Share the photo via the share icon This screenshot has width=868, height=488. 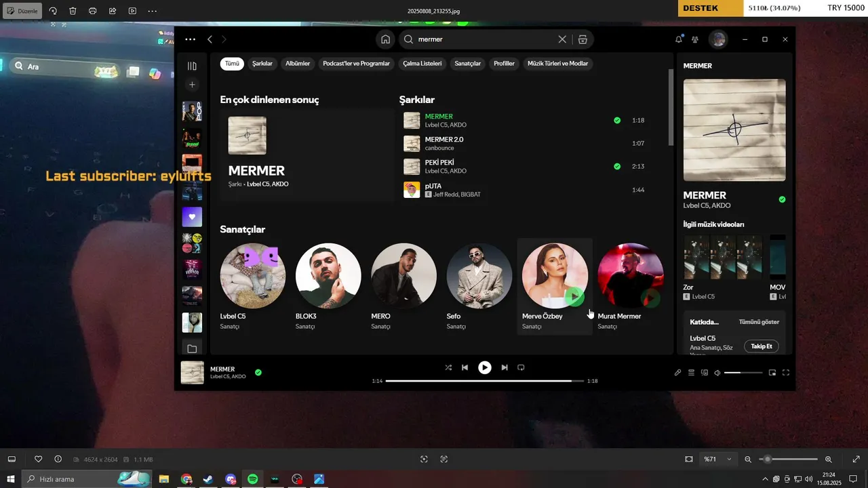tap(113, 11)
